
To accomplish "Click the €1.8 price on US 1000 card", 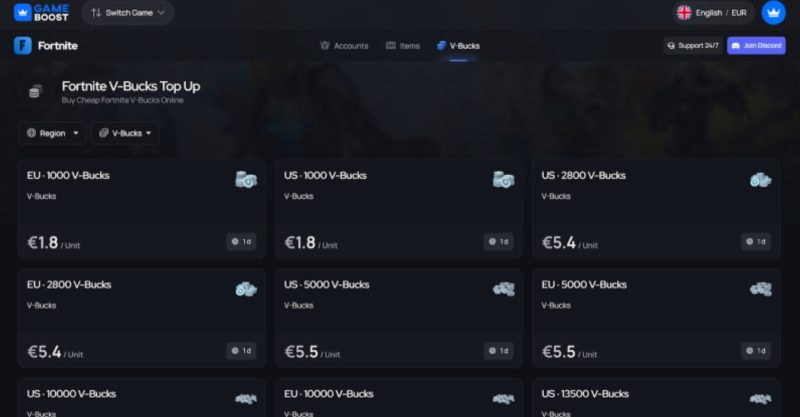I will tap(300, 242).
